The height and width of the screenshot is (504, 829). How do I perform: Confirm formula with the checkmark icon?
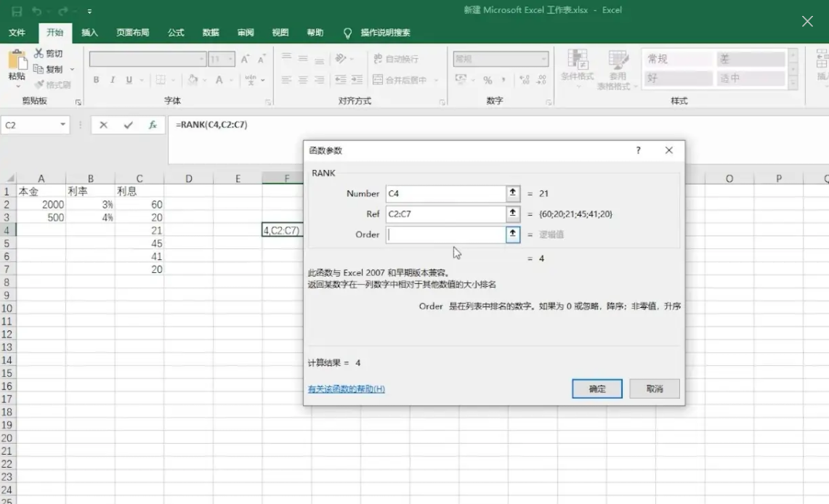[129, 125]
